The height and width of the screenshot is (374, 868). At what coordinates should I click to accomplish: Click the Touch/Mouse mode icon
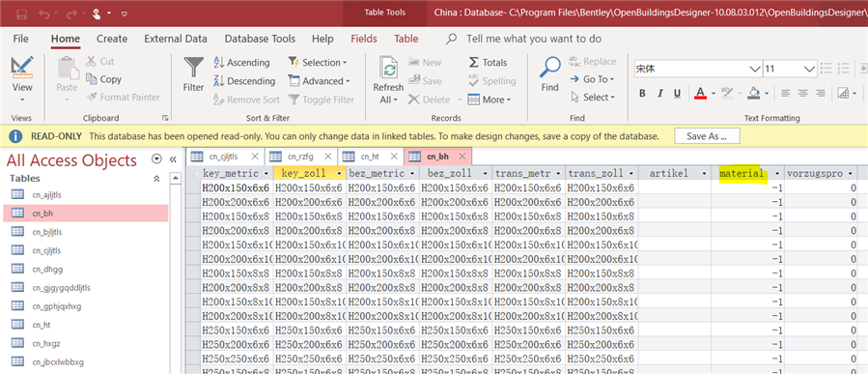click(97, 14)
